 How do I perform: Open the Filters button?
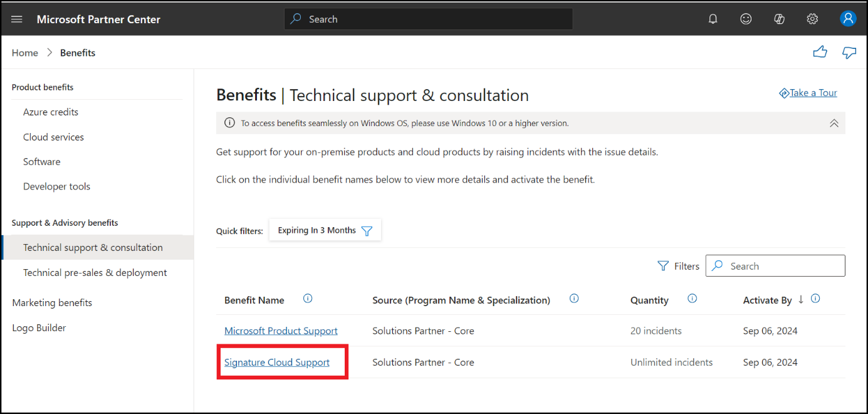point(678,266)
